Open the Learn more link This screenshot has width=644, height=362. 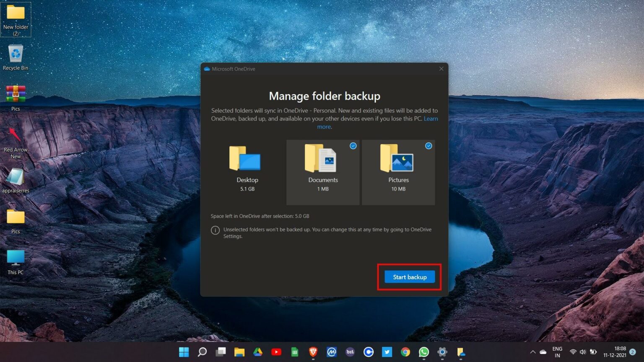(x=431, y=119)
